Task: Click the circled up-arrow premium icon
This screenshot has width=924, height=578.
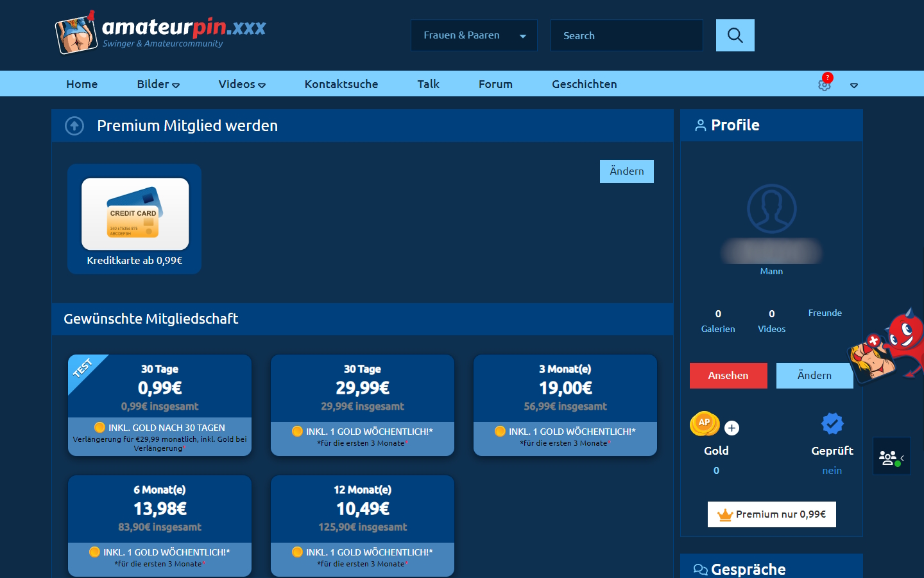Action: coord(74,126)
